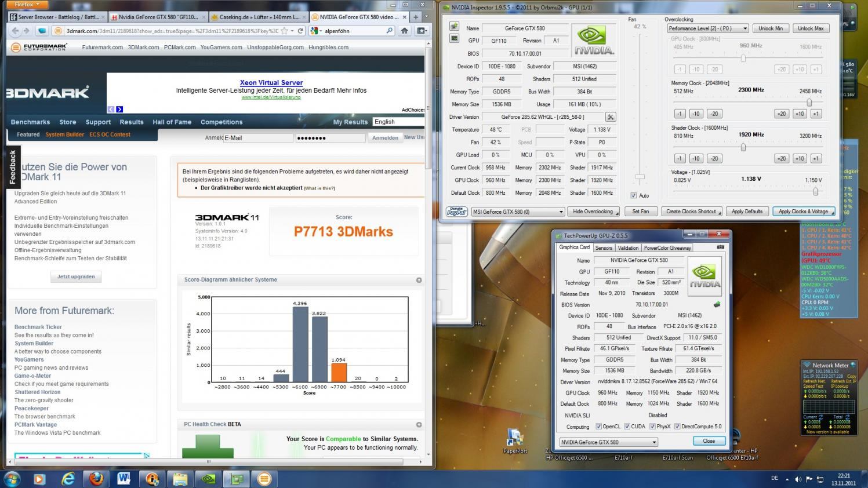Click the Memory Clock slider handle
868x488 pixels.
pyautogui.click(x=809, y=102)
